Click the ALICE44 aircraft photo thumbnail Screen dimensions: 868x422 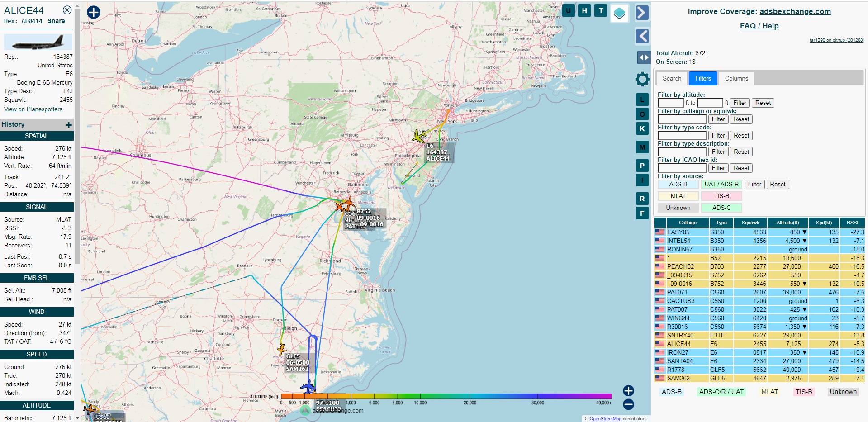click(38, 42)
